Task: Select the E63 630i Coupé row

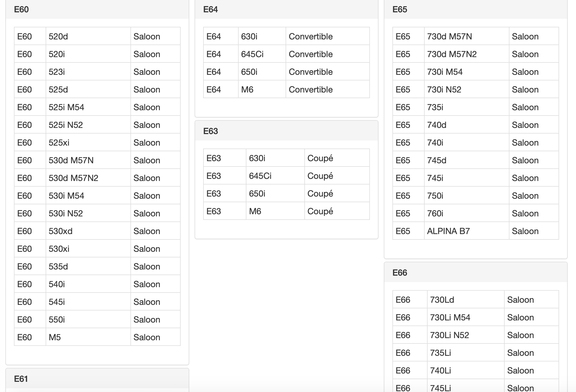Action: coord(286,158)
